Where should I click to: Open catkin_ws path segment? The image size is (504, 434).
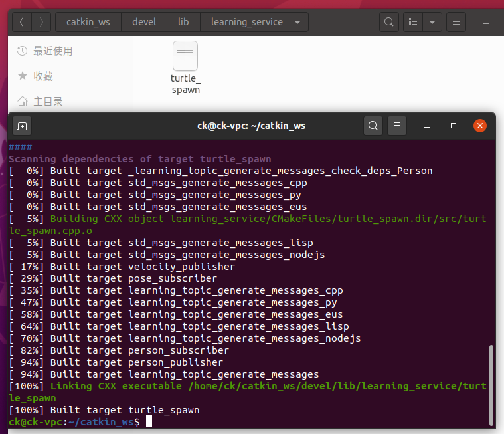coord(88,22)
